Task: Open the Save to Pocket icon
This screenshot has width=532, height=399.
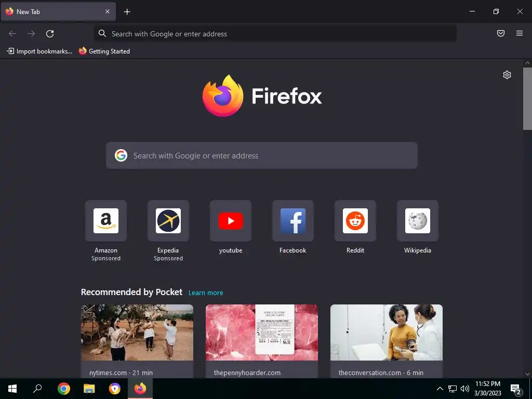Action: (501, 33)
